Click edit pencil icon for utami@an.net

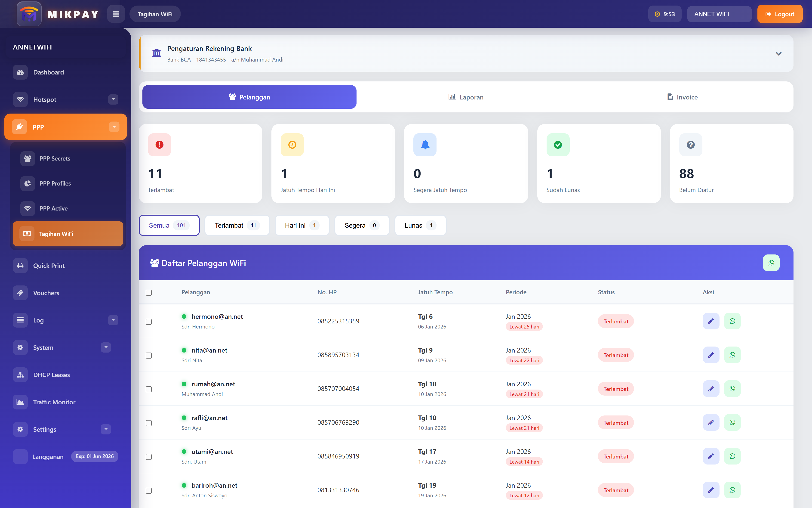coord(710,456)
